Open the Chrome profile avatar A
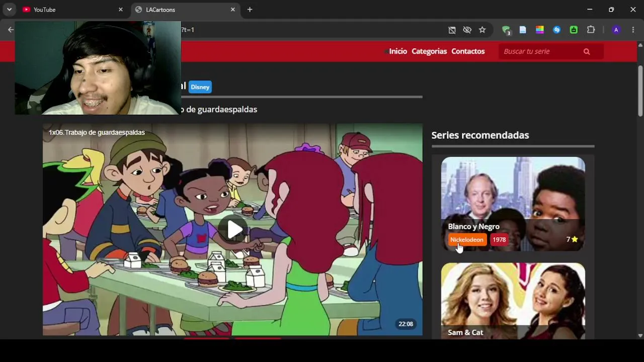This screenshot has height=362, width=644. point(616,30)
